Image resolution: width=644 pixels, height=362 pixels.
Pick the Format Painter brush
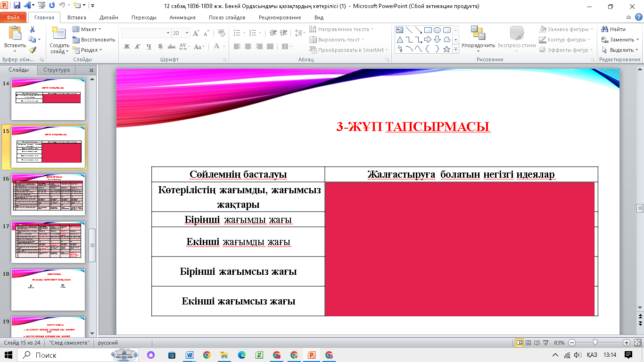[32, 50]
